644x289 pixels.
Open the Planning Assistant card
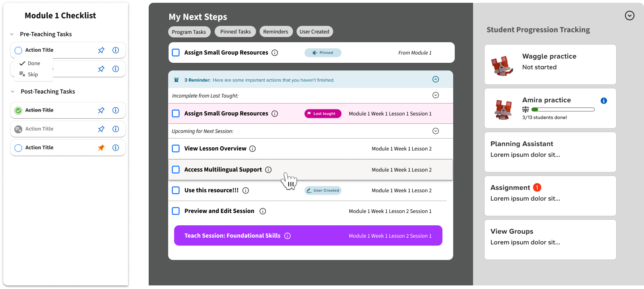click(x=550, y=152)
